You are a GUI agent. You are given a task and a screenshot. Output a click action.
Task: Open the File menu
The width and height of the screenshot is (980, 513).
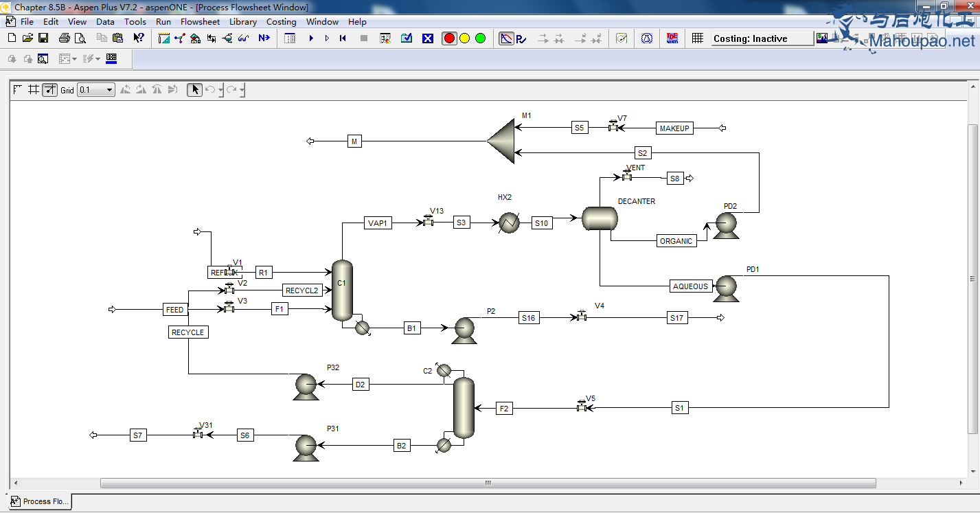tap(27, 21)
